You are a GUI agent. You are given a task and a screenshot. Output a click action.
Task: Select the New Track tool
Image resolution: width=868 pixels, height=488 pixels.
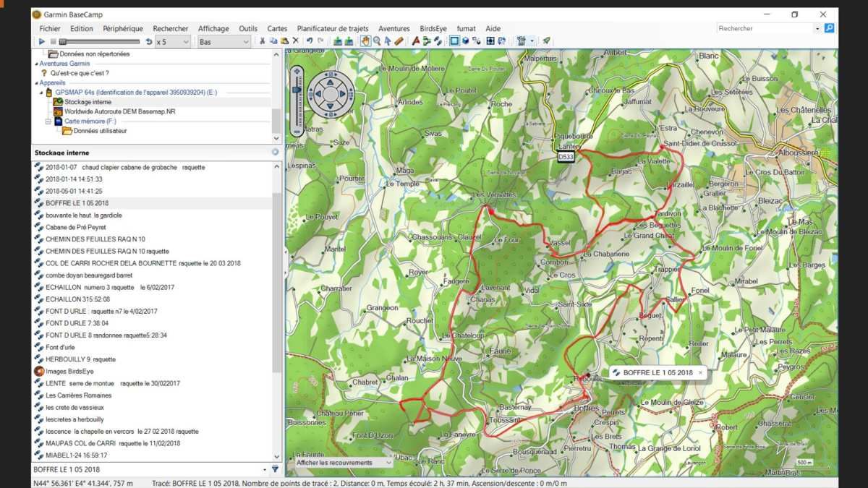point(438,41)
